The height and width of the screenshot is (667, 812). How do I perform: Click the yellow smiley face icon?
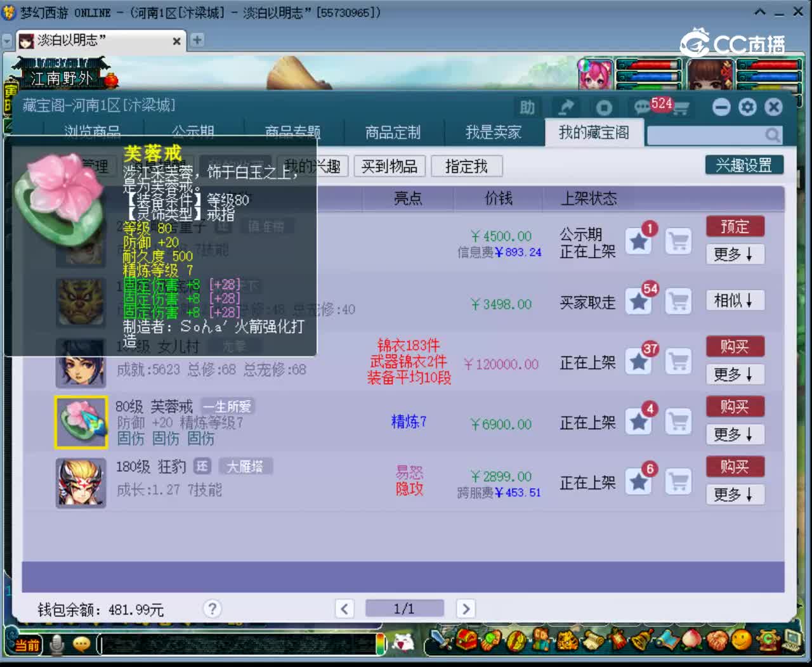click(x=741, y=640)
